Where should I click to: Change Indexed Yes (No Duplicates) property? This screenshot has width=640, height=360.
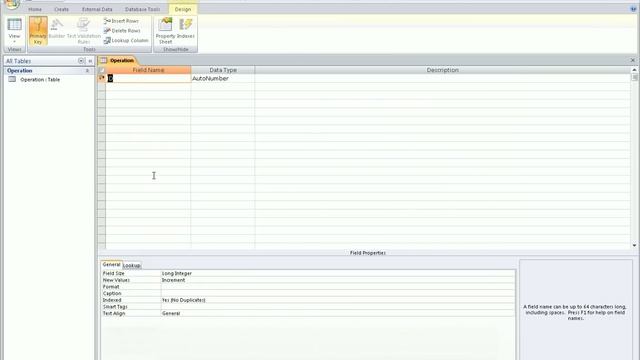click(x=338, y=300)
